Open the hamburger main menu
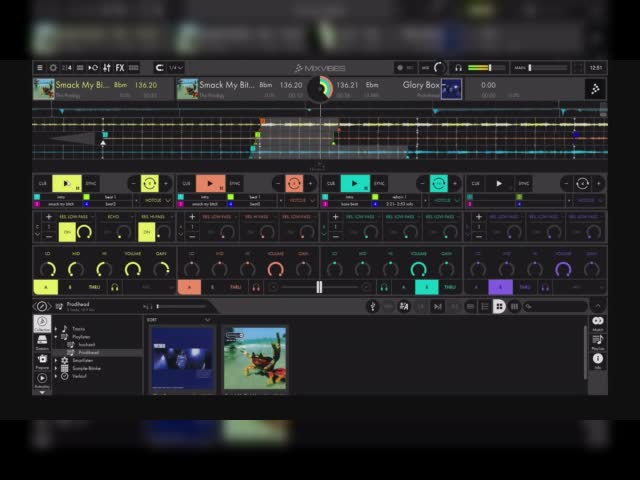 (x=40, y=68)
